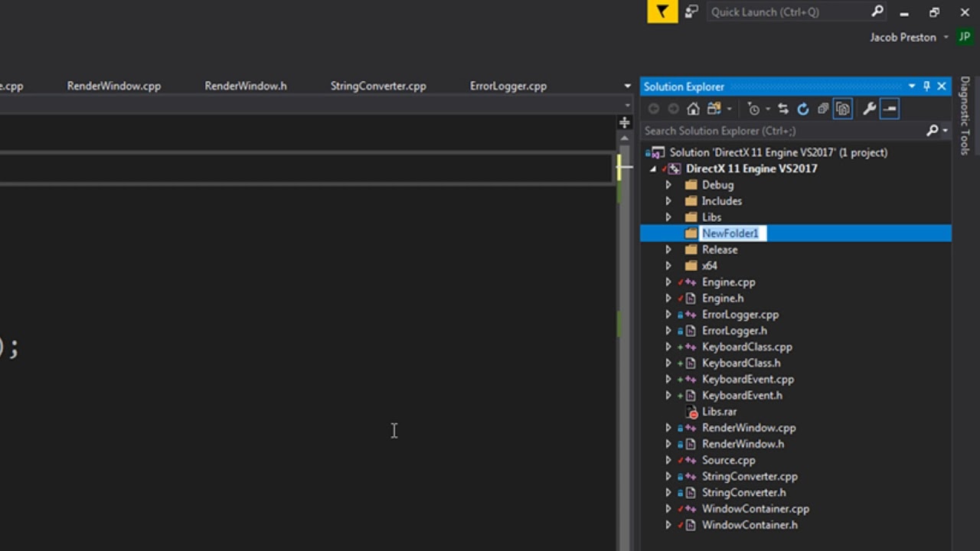Select StringConverter.h file

tap(743, 493)
